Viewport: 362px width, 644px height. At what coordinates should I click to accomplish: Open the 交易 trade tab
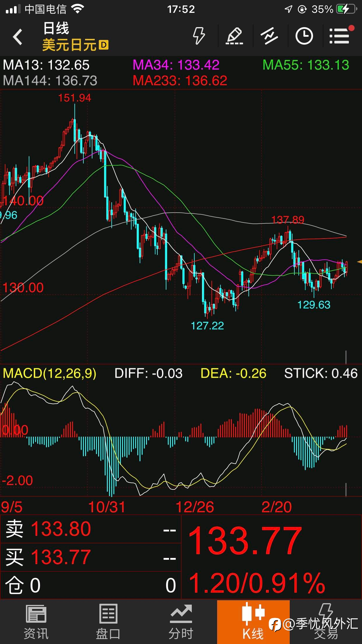coord(326,622)
